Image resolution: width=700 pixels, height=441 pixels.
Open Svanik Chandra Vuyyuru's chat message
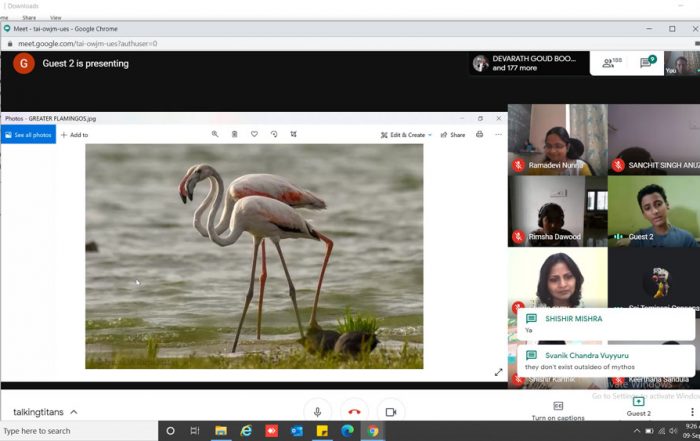606,361
